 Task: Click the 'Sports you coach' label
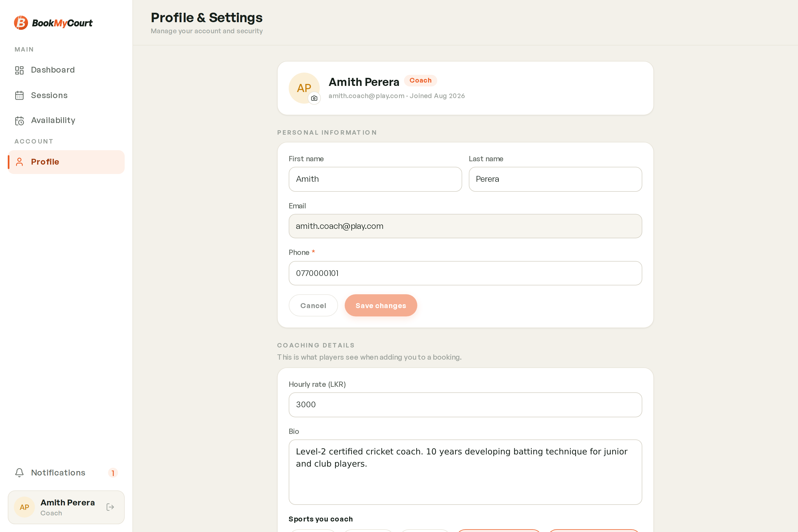coord(321,519)
